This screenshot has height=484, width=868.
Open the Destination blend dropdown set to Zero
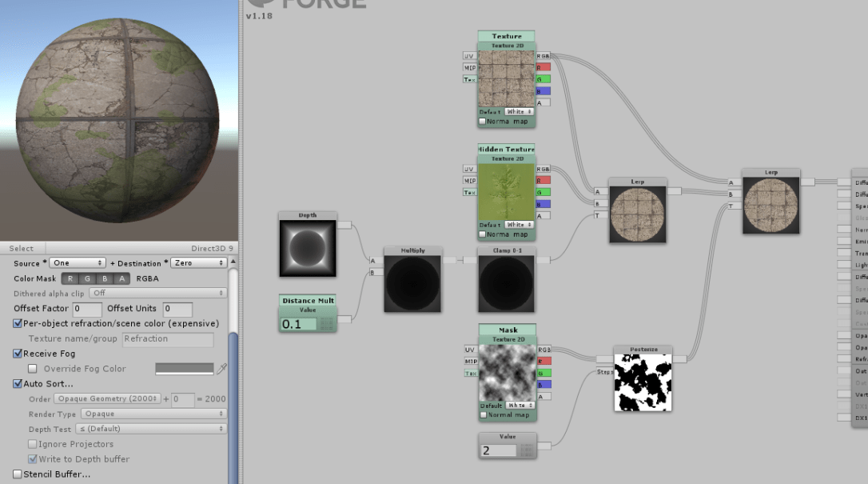[198, 262]
